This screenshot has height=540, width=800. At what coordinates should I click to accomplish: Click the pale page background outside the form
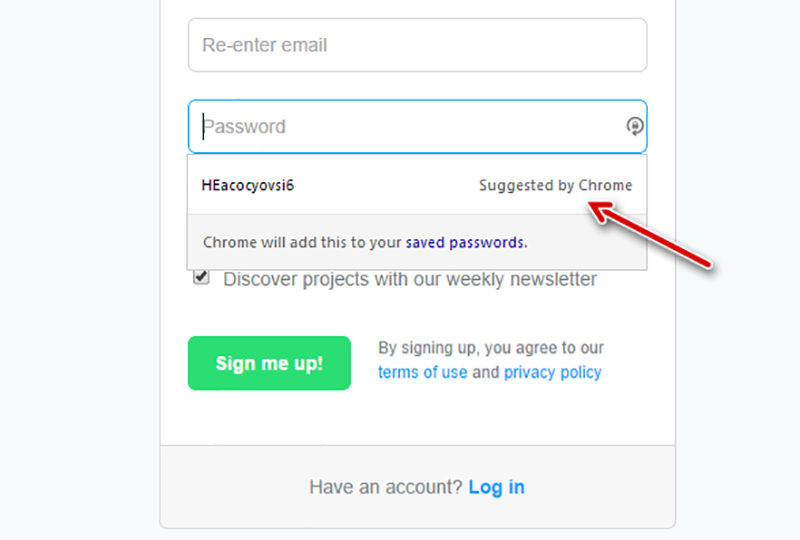[x=77, y=270]
